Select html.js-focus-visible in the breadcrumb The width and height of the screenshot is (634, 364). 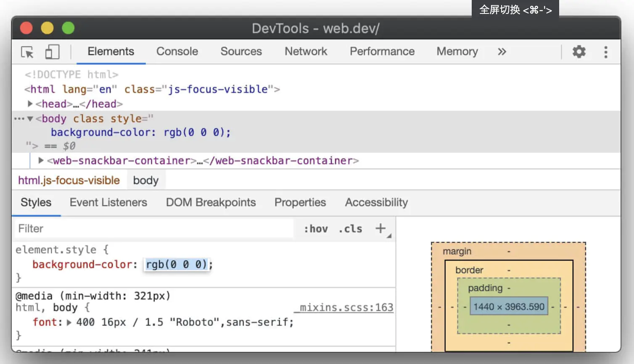[x=69, y=180]
